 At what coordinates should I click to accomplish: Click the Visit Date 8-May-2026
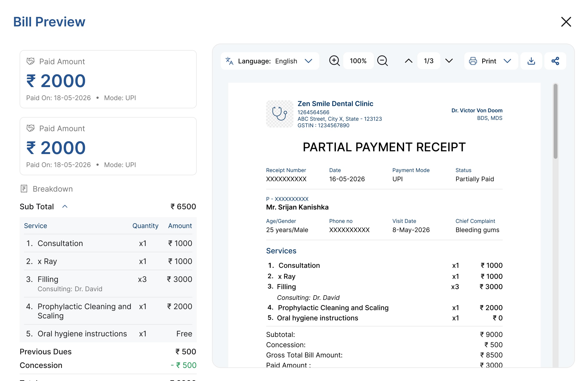pyautogui.click(x=411, y=230)
